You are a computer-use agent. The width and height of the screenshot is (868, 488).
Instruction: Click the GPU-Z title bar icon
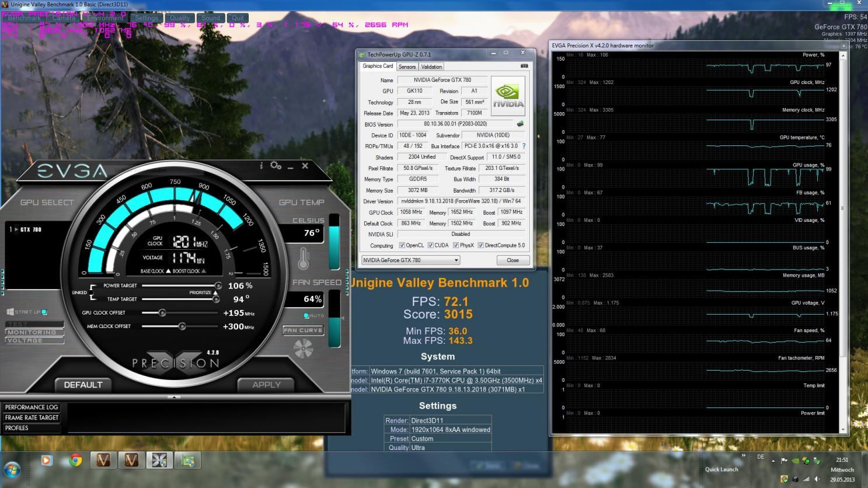coord(362,54)
